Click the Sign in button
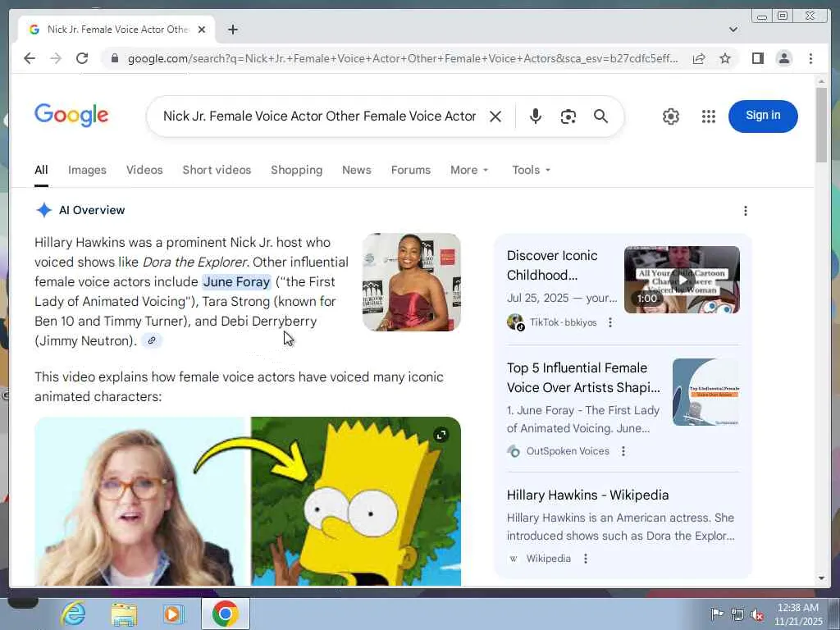 (763, 116)
